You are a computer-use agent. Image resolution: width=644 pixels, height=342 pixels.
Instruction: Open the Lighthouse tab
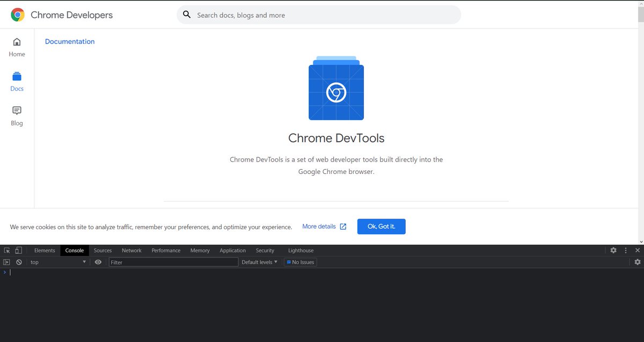(301, 250)
